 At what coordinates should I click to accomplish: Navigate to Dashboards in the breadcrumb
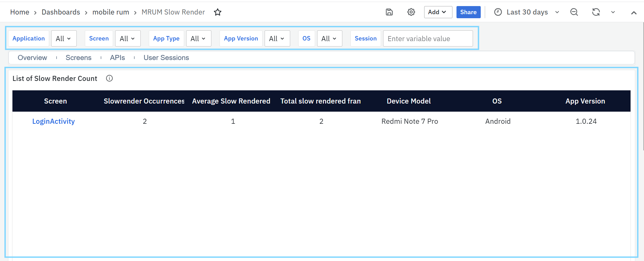click(61, 12)
